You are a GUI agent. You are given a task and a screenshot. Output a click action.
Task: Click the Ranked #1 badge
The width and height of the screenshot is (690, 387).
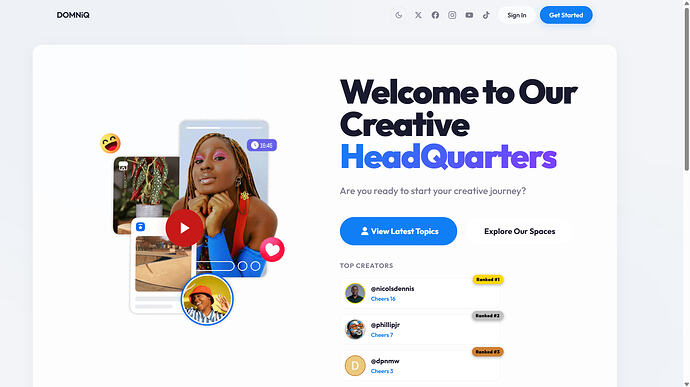(x=488, y=280)
